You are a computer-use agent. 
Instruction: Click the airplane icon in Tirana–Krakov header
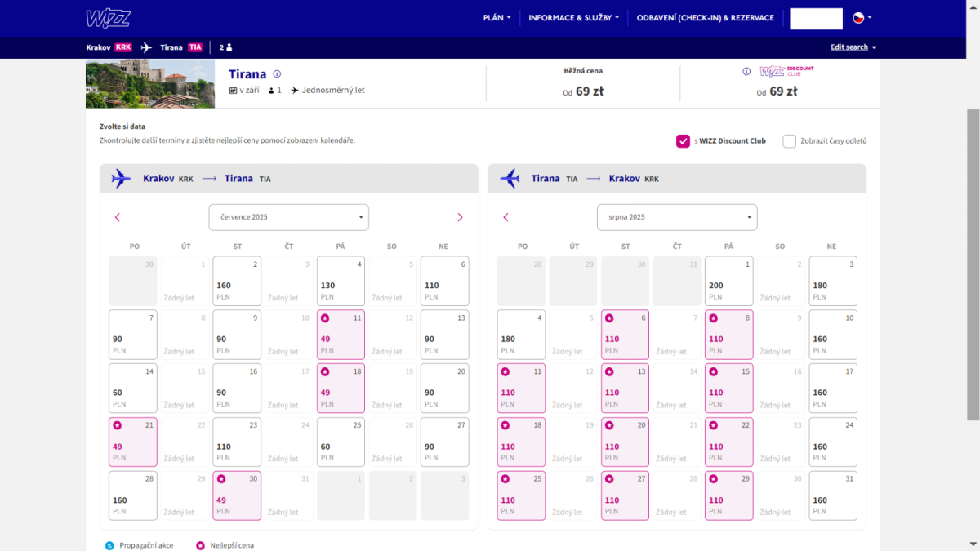pyautogui.click(x=510, y=178)
